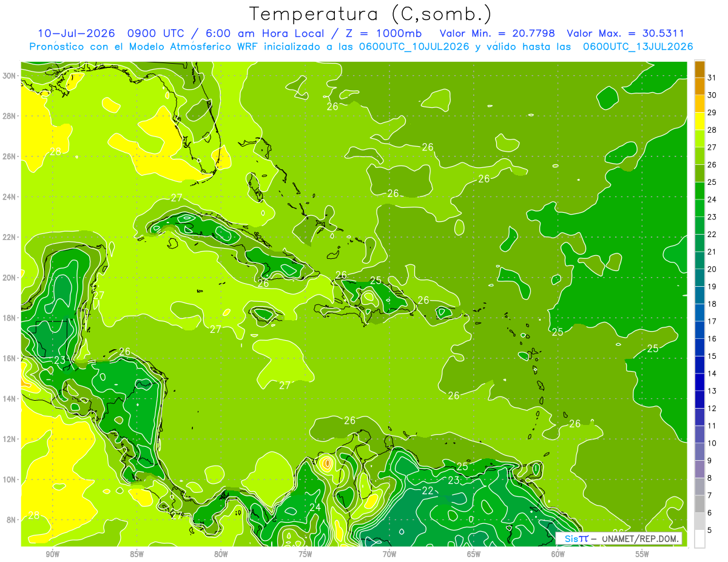The width and height of the screenshot is (728, 562).
Task: Click the topmost brown swatch above 31 in legend
Action: [699, 69]
